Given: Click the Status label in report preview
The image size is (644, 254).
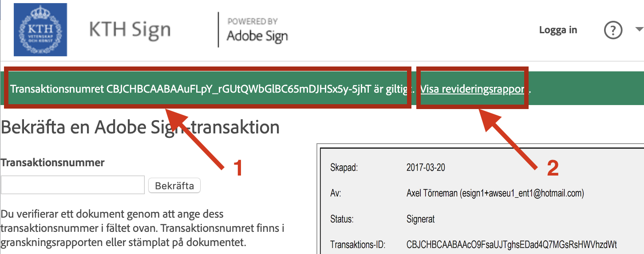Looking at the screenshot, I should pyautogui.click(x=342, y=219).
